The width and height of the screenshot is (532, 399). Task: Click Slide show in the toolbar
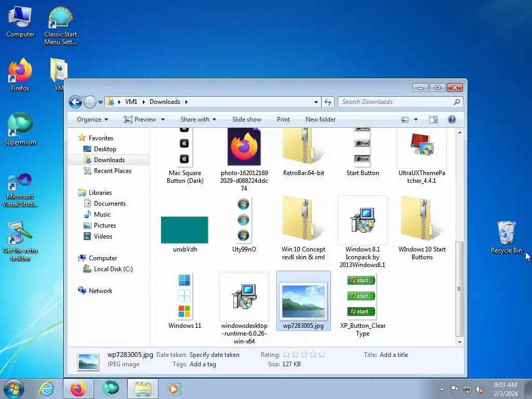pyautogui.click(x=247, y=119)
